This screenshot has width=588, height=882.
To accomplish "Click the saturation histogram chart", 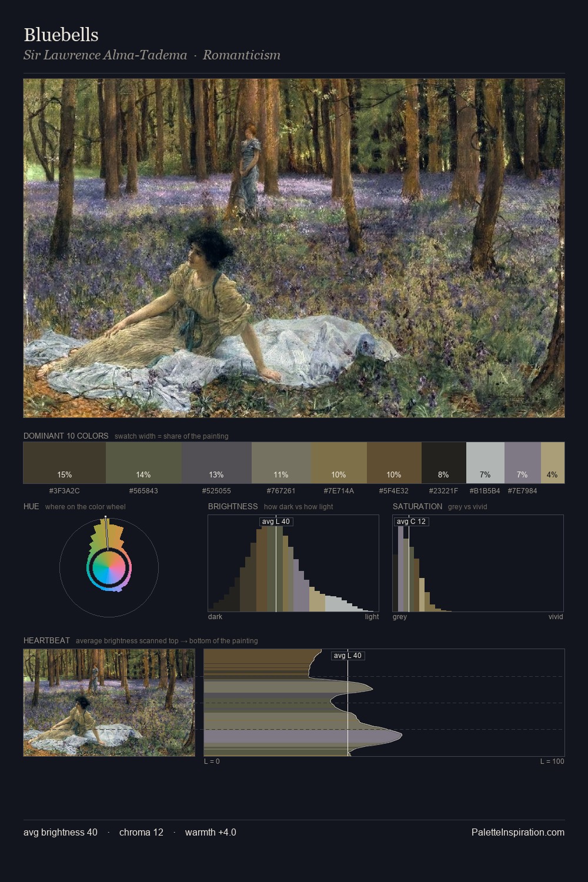I will pos(478,563).
